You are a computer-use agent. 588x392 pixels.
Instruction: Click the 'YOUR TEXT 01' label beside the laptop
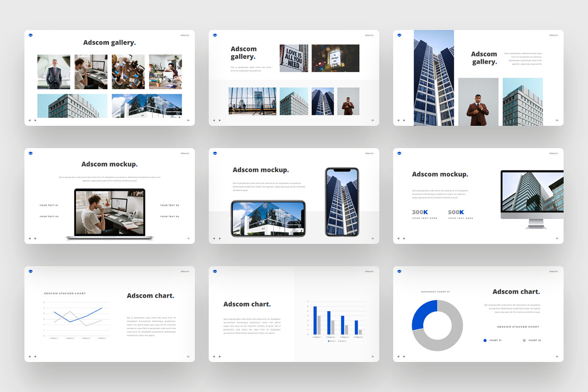click(x=49, y=205)
